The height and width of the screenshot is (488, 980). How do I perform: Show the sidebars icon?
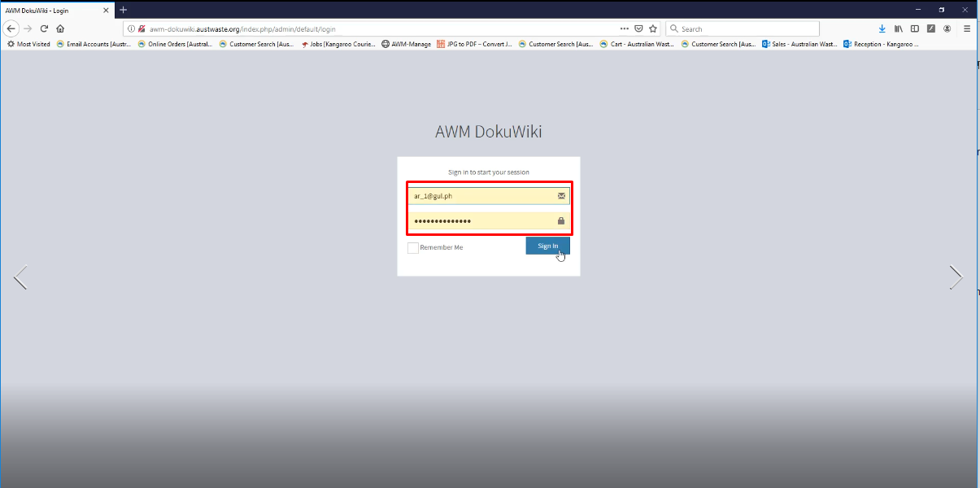[x=915, y=28]
